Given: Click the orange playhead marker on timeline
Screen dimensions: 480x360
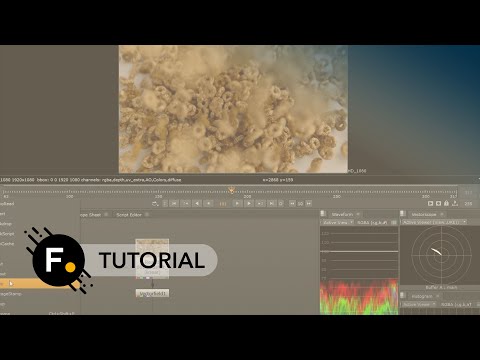Looking at the screenshot, I should [x=232, y=191].
